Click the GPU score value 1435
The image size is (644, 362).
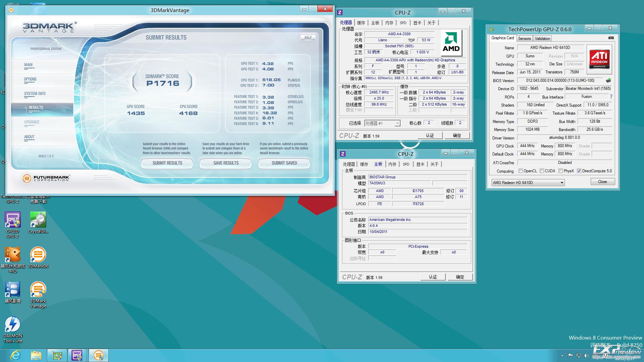pos(136,113)
